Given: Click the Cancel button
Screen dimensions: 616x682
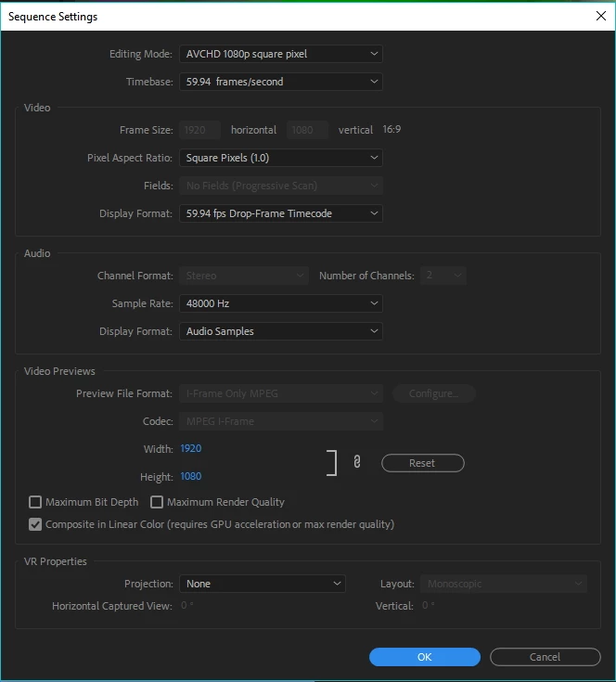Looking at the screenshot, I should pos(545,657).
